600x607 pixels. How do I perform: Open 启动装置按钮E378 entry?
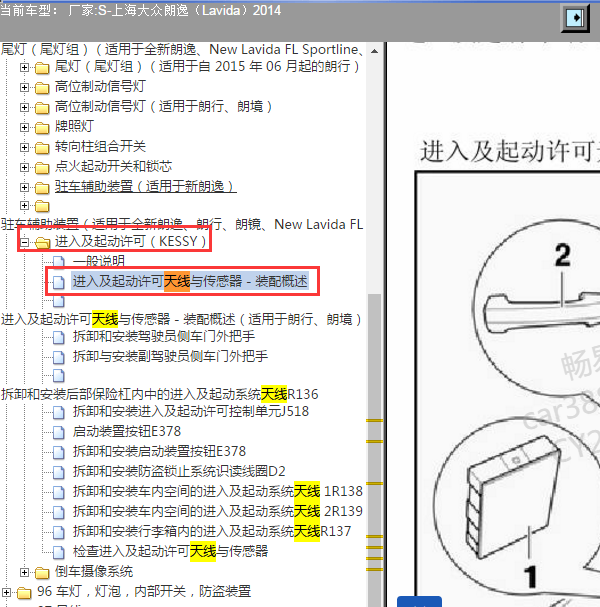tap(127, 431)
